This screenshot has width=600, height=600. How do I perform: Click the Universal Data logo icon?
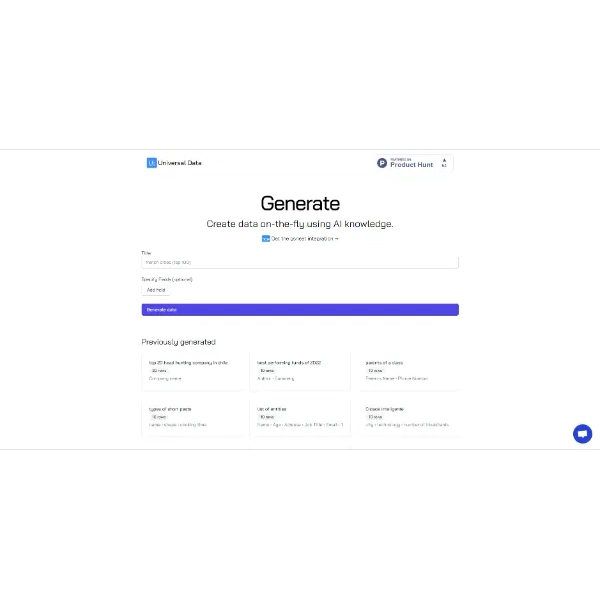click(x=151, y=163)
